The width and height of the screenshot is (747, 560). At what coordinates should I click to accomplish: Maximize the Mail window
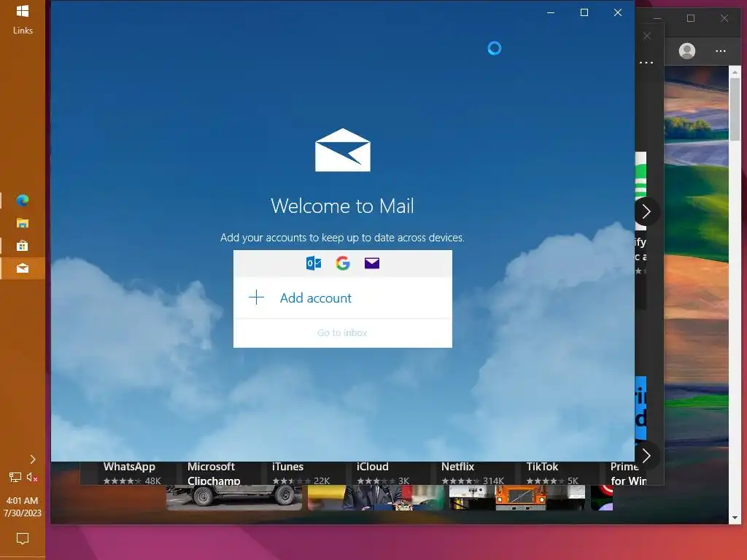pos(584,12)
